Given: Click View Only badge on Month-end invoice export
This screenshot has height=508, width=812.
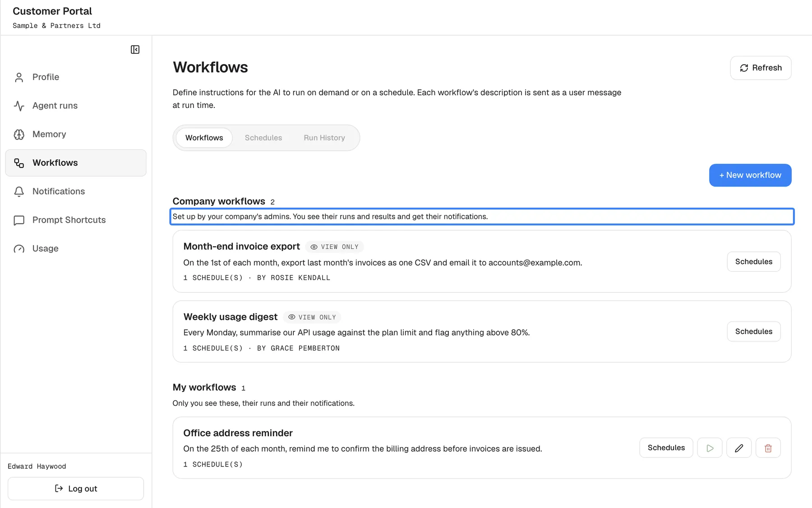Looking at the screenshot, I should tap(335, 247).
